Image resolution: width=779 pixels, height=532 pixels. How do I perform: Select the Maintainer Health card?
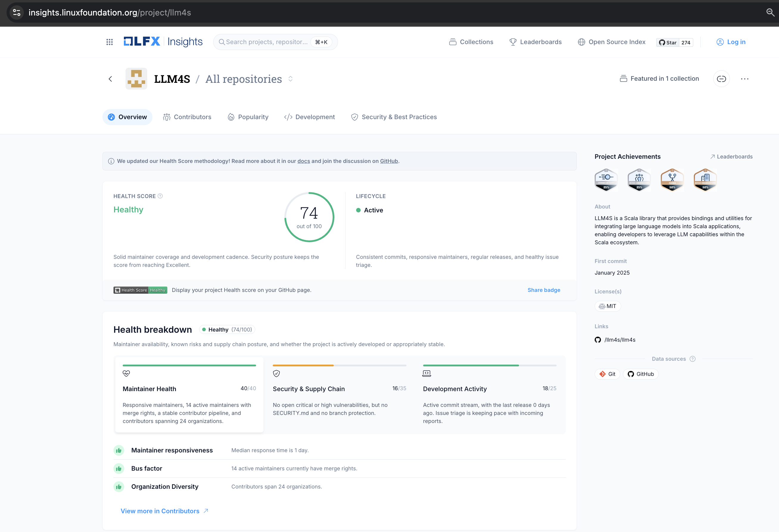pos(189,395)
